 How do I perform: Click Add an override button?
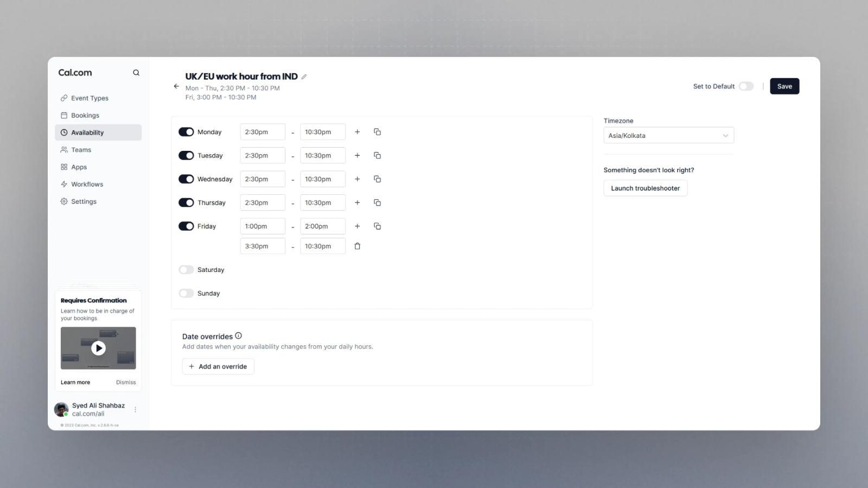pyautogui.click(x=218, y=366)
